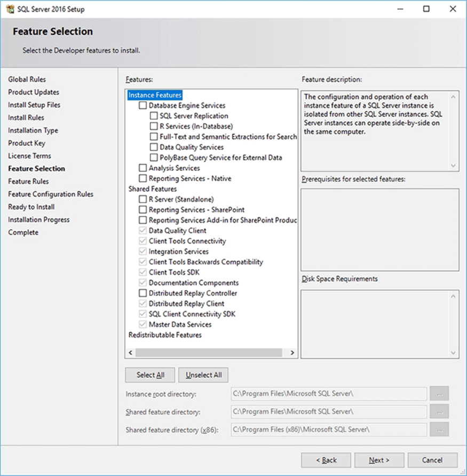Toggle the Data Quality Client checkbox
This screenshot has width=467, height=476.
point(143,230)
